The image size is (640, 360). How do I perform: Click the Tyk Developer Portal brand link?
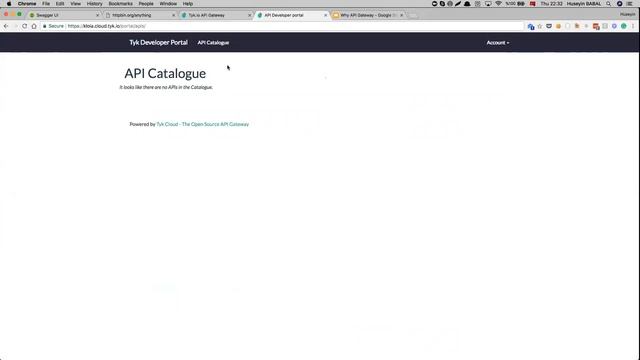tap(158, 42)
